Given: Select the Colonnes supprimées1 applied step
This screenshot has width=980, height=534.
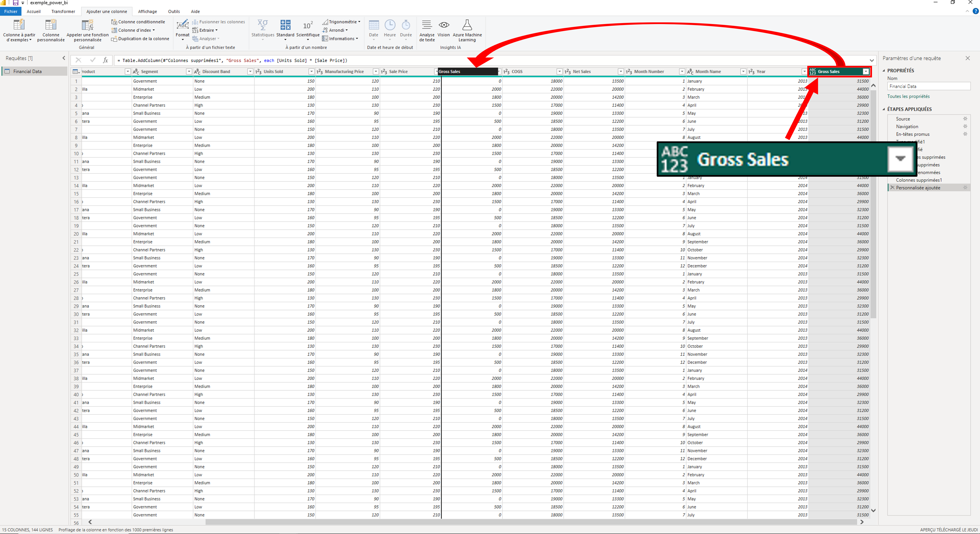Looking at the screenshot, I should (918, 180).
